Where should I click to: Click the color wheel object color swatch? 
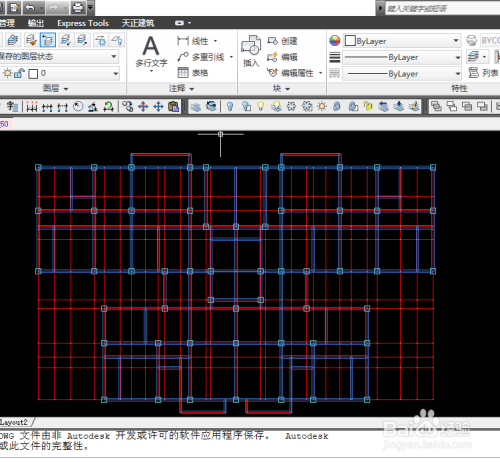335,41
